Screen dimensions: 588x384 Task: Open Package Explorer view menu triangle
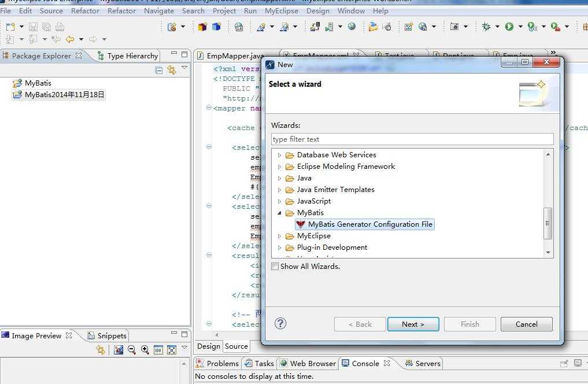pos(184,68)
